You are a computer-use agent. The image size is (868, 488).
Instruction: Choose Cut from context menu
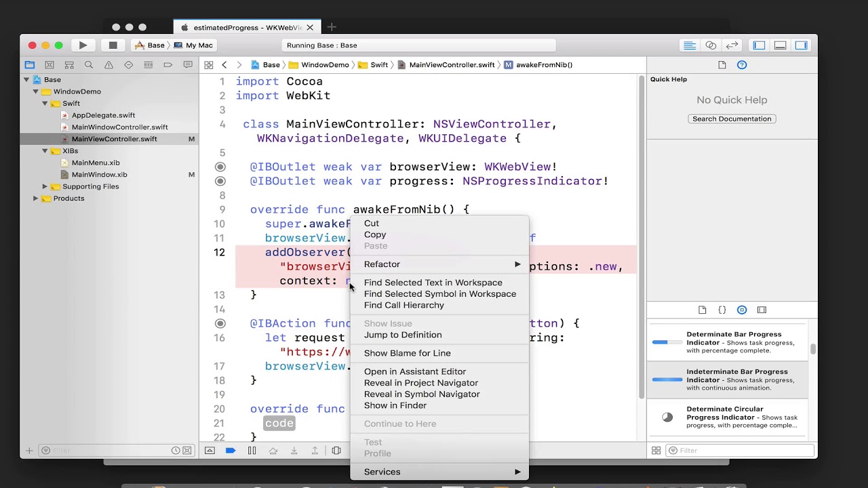(x=439, y=223)
